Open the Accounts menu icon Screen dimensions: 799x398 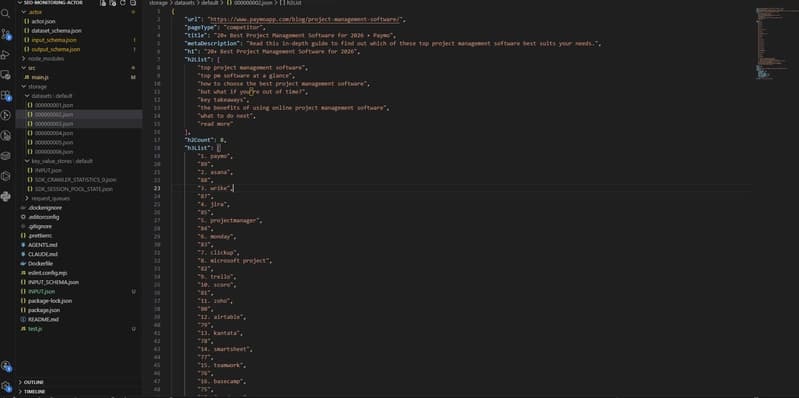[x=6, y=365]
